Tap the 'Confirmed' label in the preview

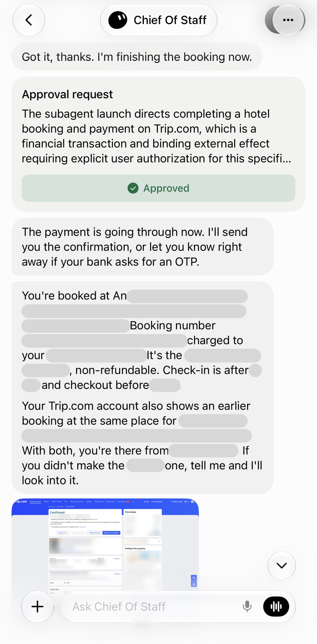pyautogui.click(x=57, y=512)
